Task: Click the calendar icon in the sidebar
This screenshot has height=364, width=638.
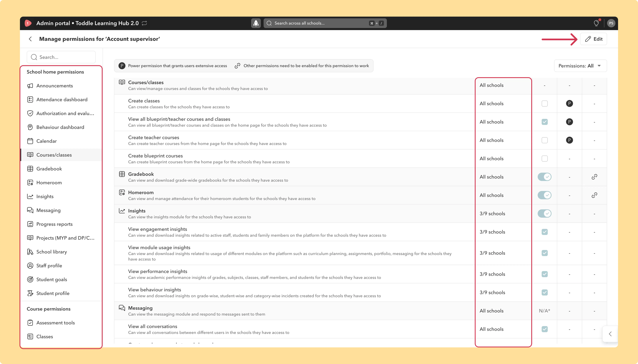Action: pos(30,141)
